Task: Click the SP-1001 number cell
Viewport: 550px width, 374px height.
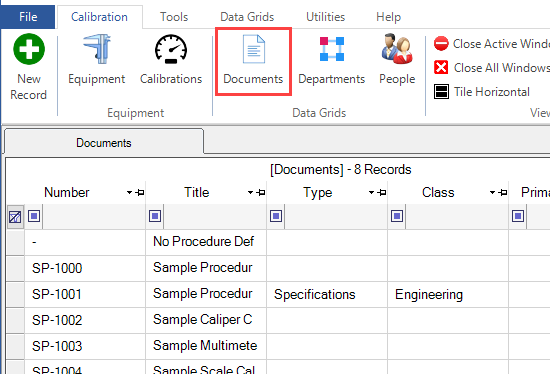Action: point(85,294)
